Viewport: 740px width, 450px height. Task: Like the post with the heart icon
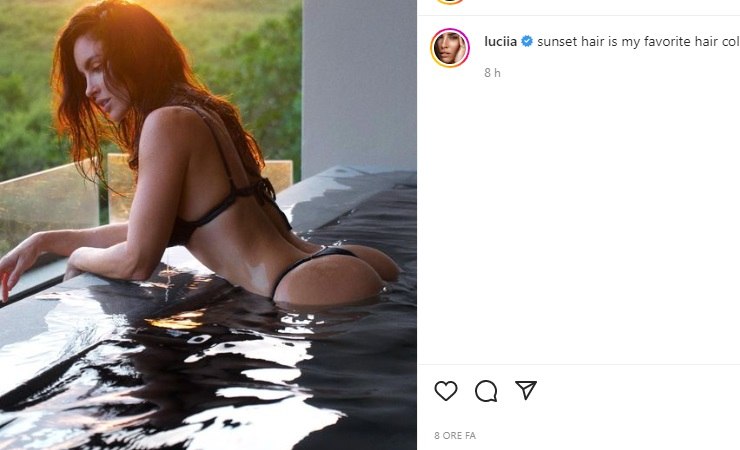point(446,391)
